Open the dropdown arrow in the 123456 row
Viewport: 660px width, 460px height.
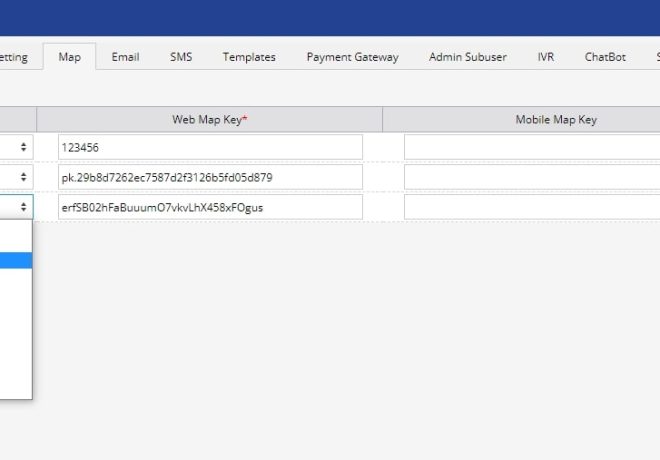click(22, 147)
